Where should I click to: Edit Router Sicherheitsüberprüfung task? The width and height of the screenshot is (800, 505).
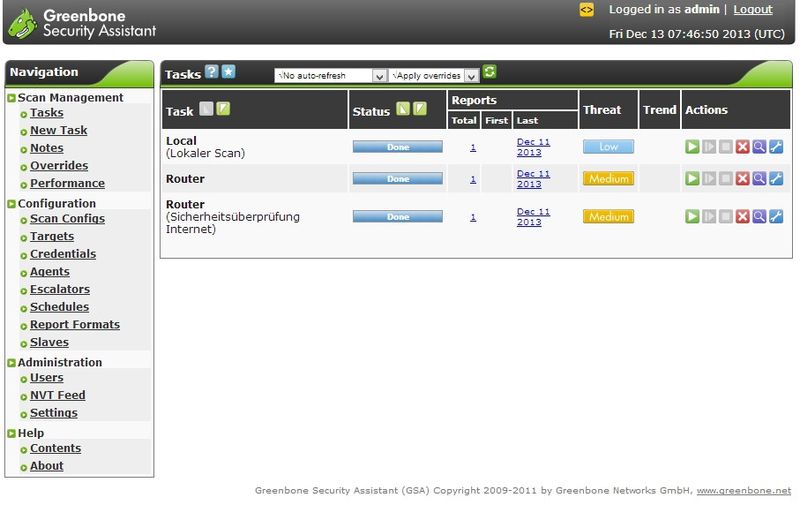[776, 216]
